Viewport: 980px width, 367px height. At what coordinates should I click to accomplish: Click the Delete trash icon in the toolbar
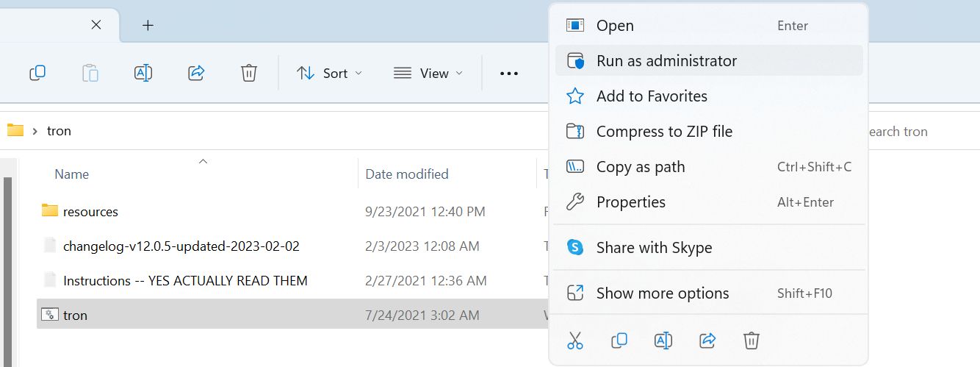coord(249,73)
